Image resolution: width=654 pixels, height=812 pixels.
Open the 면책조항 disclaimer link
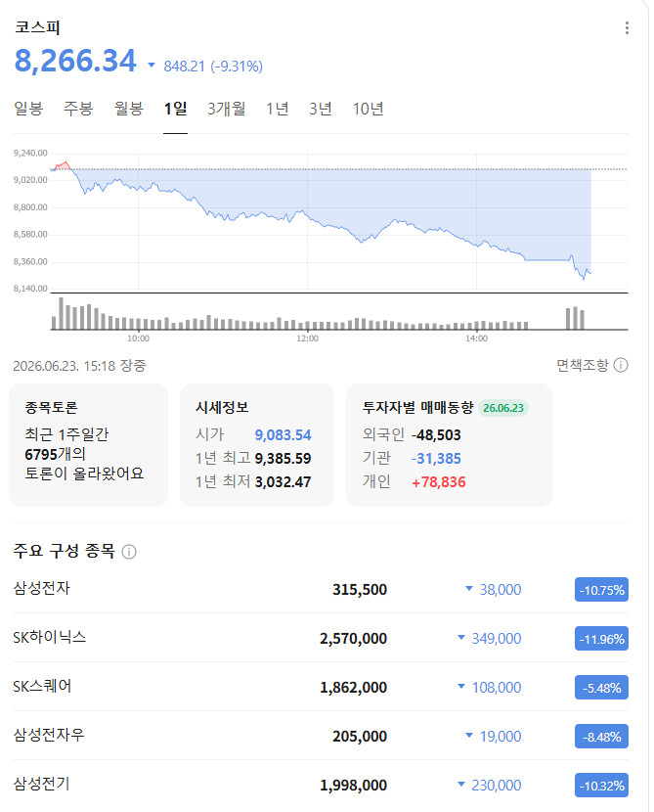point(582,365)
